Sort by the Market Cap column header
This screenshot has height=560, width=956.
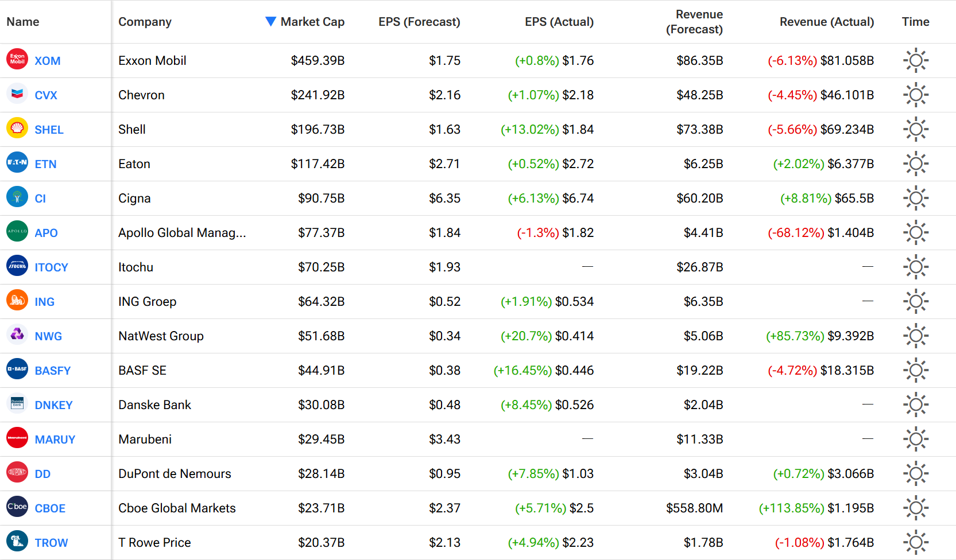312,22
